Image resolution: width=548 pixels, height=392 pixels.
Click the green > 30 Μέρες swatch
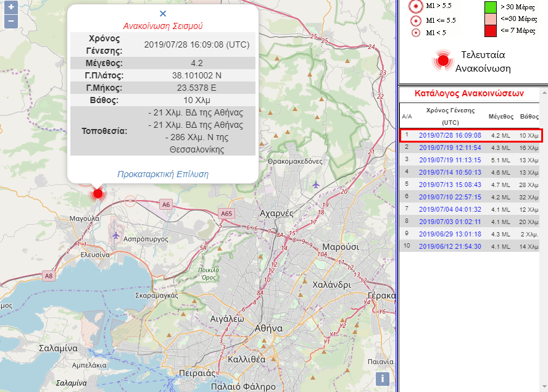pyautogui.click(x=491, y=7)
